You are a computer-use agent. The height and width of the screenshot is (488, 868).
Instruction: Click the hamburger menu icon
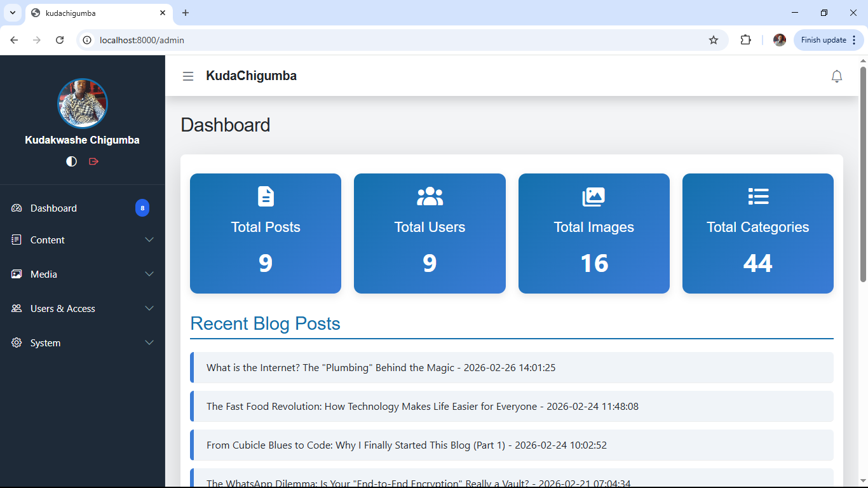pos(188,76)
